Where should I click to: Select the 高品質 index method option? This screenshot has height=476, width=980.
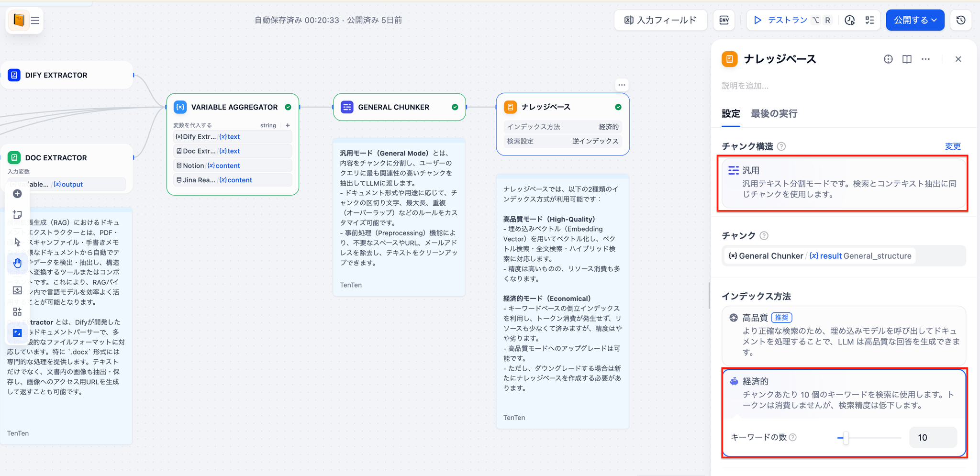[843, 335]
